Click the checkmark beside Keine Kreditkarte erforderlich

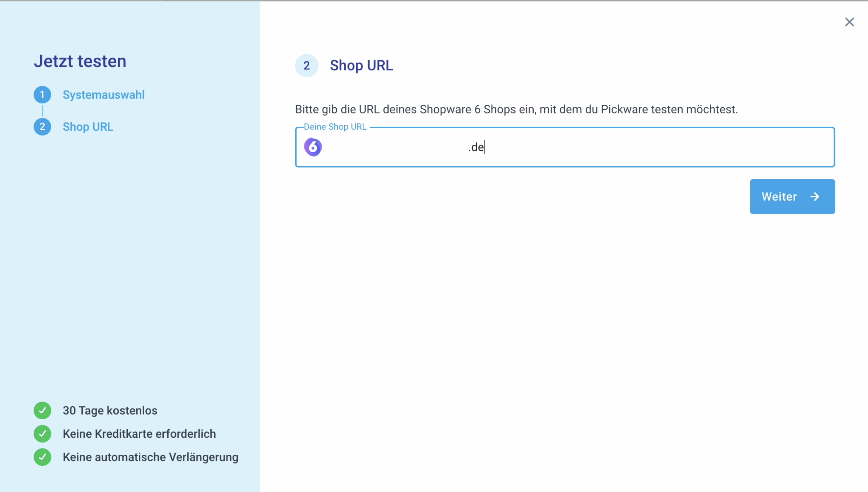click(x=42, y=434)
